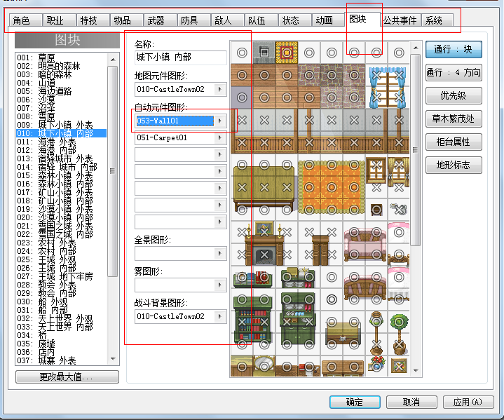Select the framed picture tile marked X
Screen dimensions: 504x420
click(x=399, y=366)
